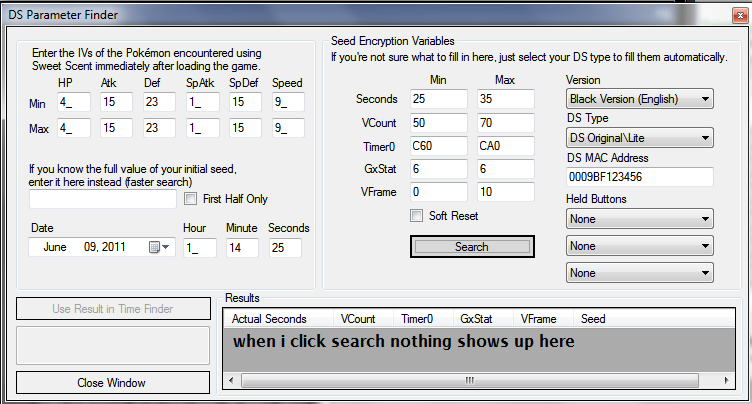Select the Seconds Min input field
Screen dimensions: 752x404
[438, 99]
